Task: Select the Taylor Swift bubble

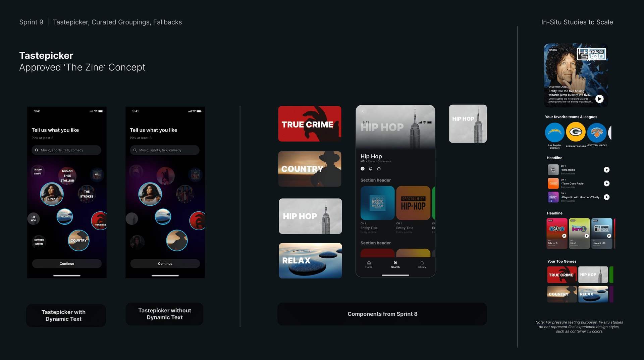Action: click(x=38, y=171)
